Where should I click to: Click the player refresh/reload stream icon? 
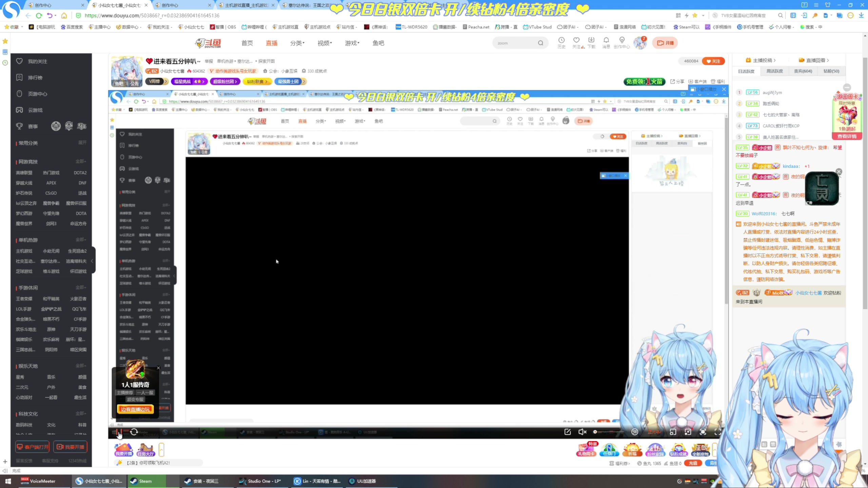tap(134, 432)
